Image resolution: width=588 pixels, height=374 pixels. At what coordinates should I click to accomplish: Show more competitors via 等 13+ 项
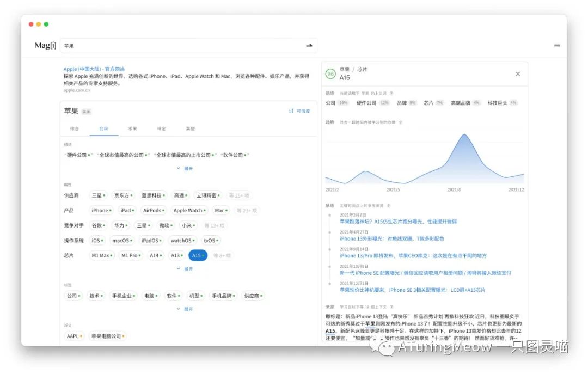click(x=214, y=225)
